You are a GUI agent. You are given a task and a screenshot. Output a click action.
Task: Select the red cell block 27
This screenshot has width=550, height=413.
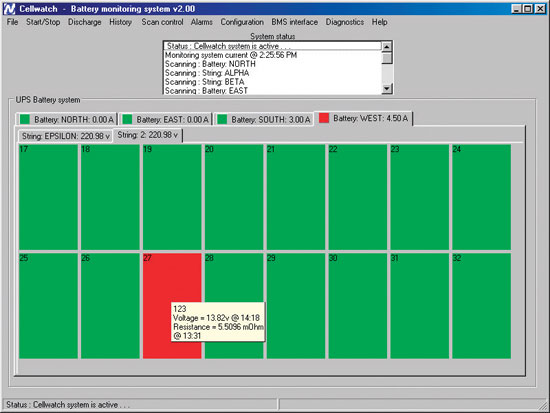click(172, 306)
